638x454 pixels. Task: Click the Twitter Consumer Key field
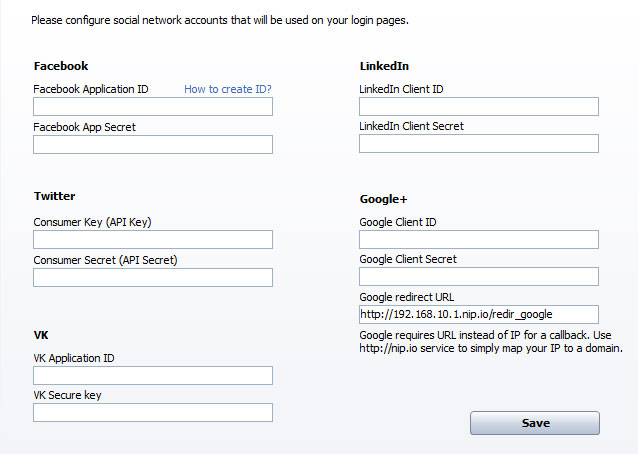tap(153, 240)
